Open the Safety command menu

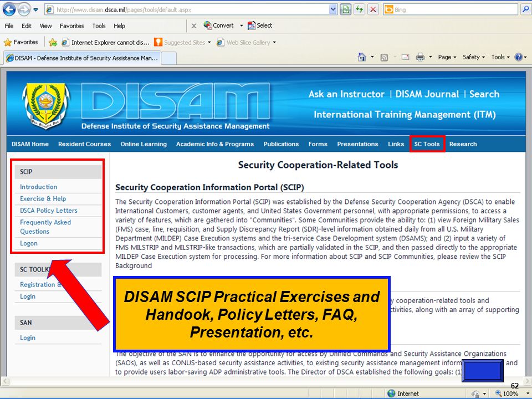pyautogui.click(x=474, y=57)
